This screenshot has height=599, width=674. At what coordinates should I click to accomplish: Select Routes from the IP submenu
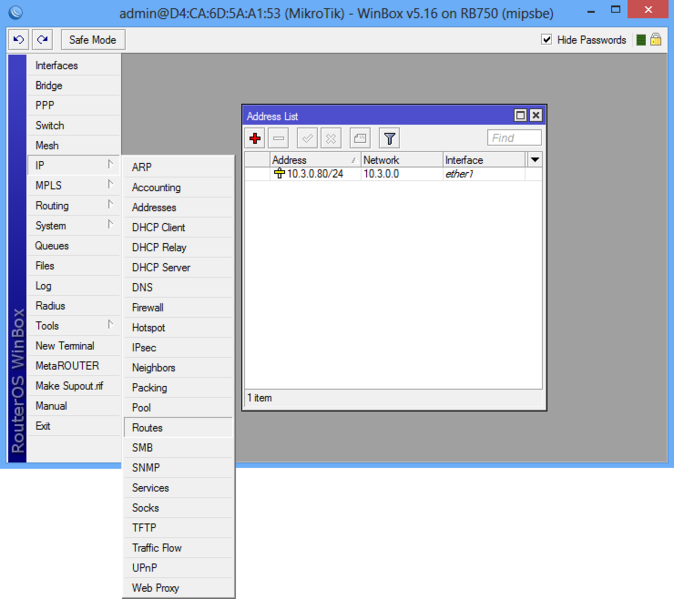pos(148,428)
